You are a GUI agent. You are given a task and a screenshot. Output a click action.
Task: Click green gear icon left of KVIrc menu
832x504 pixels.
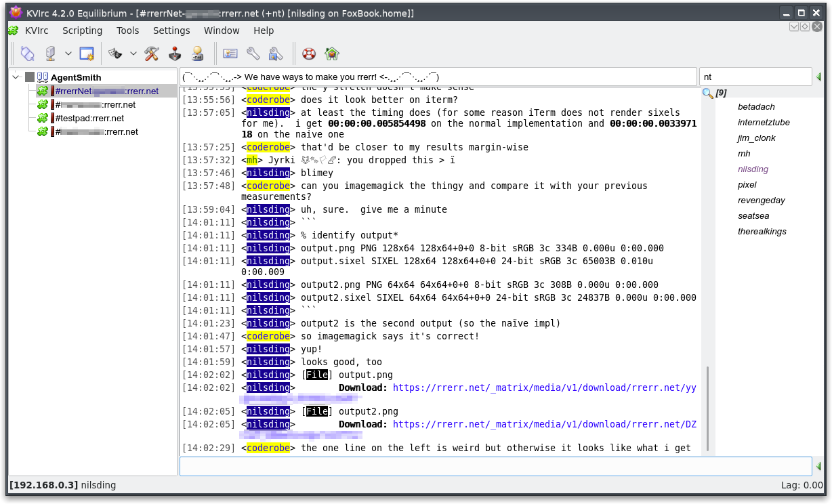pyautogui.click(x=14, y=30)
